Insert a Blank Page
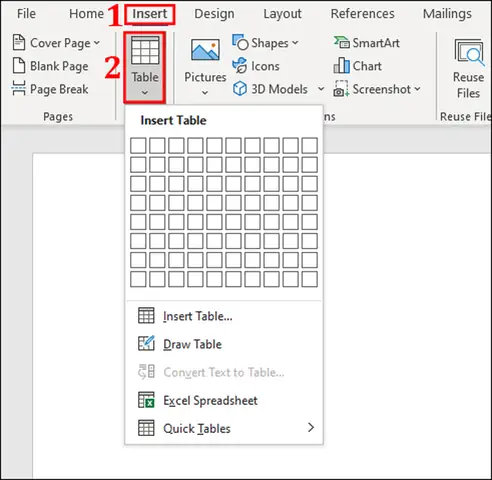The width and height of the screenshot is (492, 480). (x=50, y=66)
